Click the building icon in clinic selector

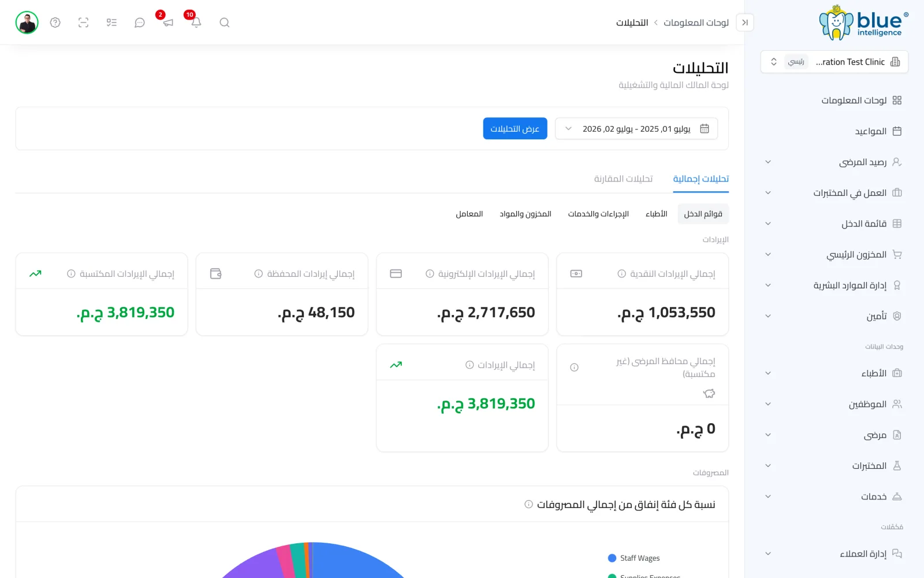pyautogui.click(x=895, y=62)
